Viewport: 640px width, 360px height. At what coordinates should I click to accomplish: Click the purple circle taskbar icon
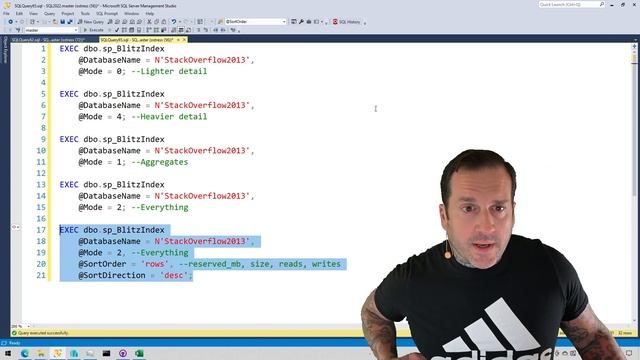pos(123,353)
